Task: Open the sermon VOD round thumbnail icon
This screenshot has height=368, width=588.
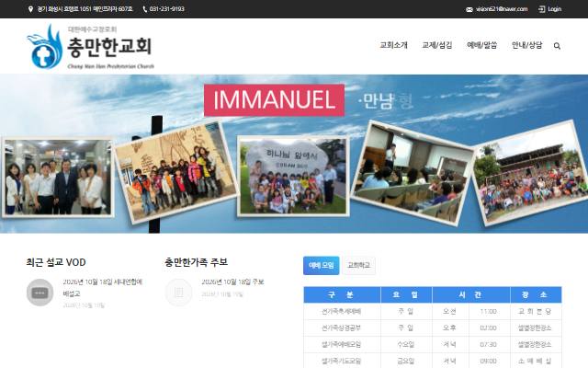Action: click(x=40, y=293)
